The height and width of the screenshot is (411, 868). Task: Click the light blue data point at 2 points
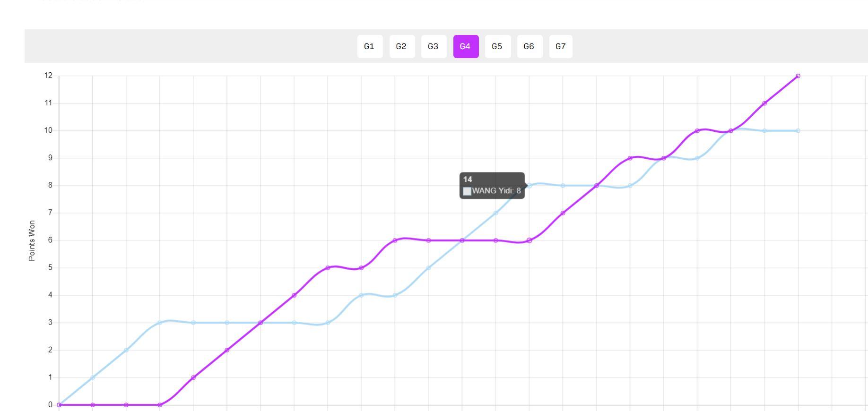[x=126, y=350]
